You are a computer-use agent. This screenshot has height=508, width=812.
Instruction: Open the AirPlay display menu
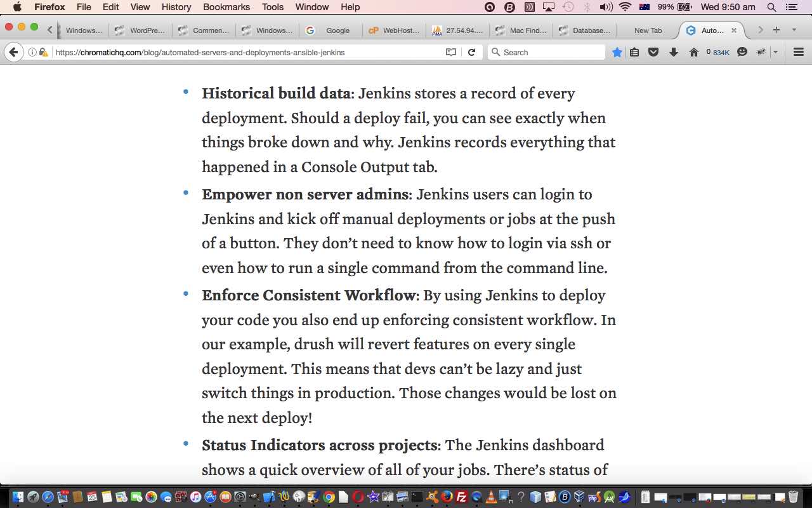tap(549, 7)
